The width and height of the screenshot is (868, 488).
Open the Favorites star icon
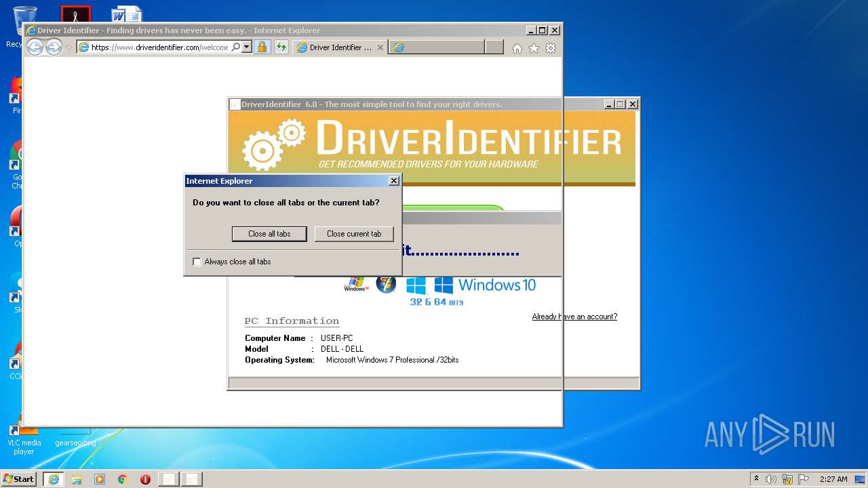(534, 48)
